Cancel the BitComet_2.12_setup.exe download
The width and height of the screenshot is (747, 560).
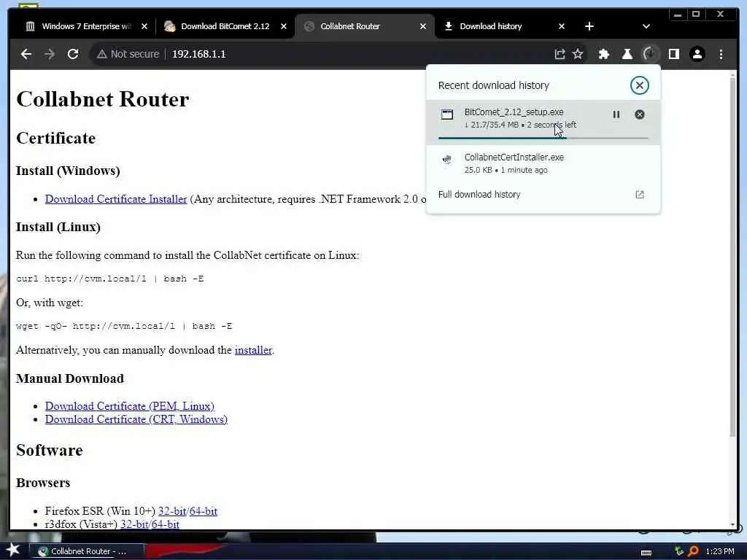coord(639,114)
